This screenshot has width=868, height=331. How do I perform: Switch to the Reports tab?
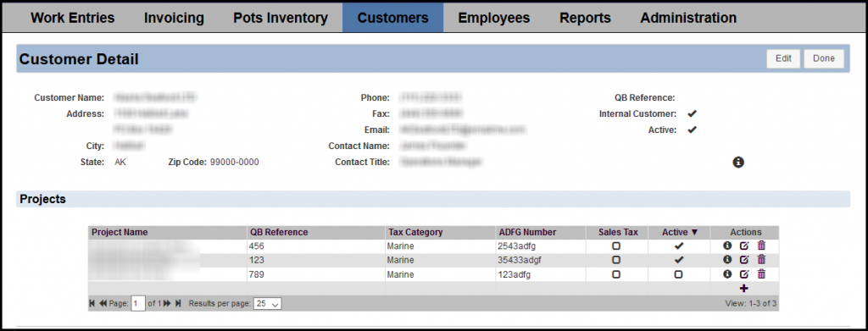coord(585,18)
